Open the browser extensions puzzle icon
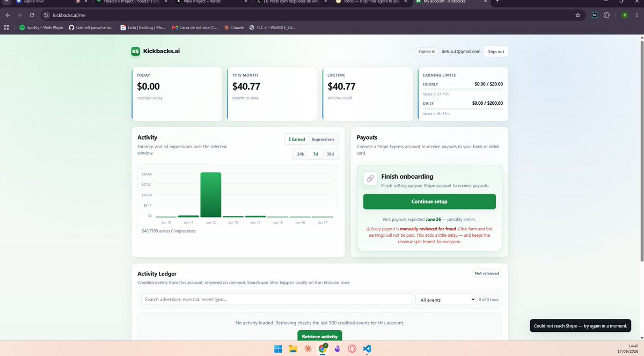The width and height of the screenshot is (644, 356). 607,15
